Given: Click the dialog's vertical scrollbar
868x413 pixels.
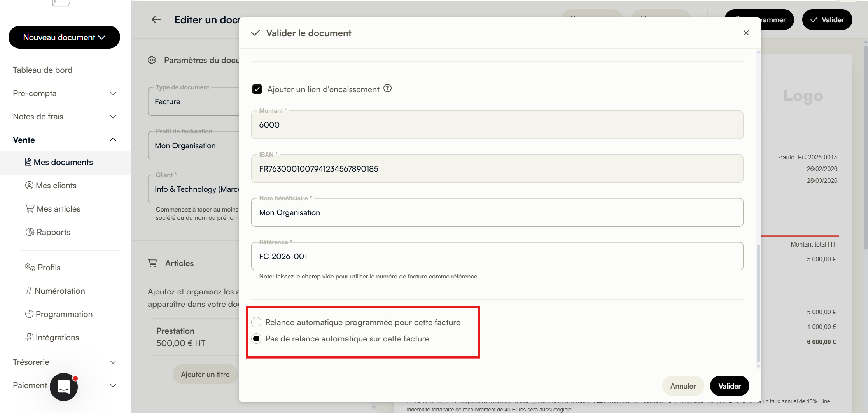Looking at the screenshot, I should [758, 303].
